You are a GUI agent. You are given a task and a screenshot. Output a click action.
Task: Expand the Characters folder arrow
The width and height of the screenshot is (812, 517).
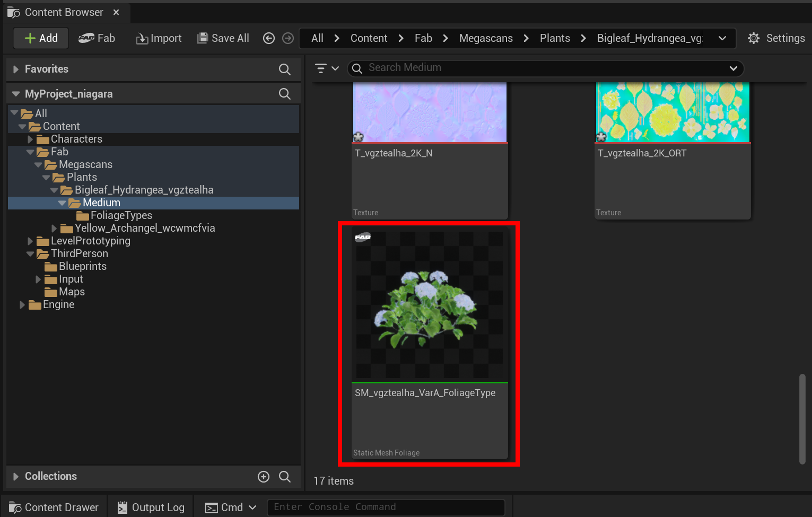click(x=30, y=139)
